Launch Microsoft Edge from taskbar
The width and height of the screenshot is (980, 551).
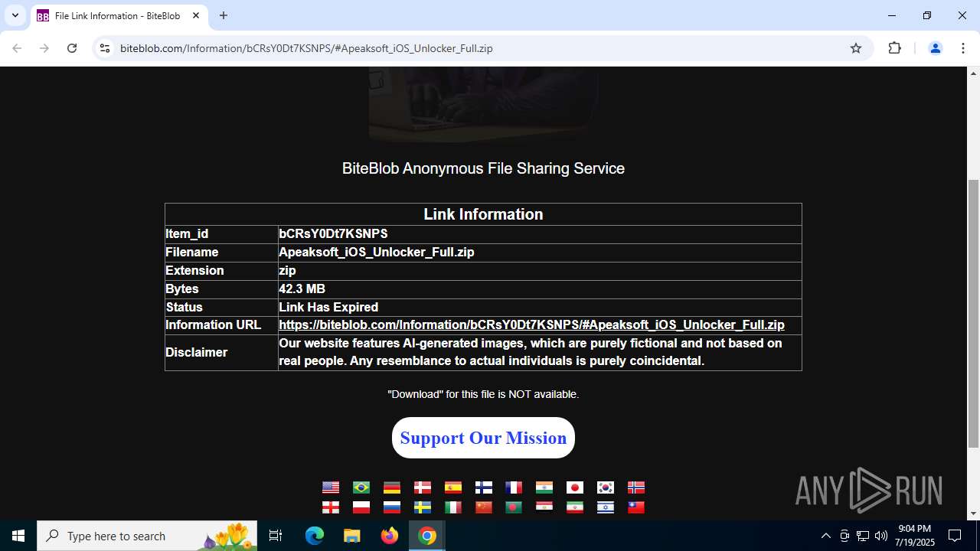315,536
